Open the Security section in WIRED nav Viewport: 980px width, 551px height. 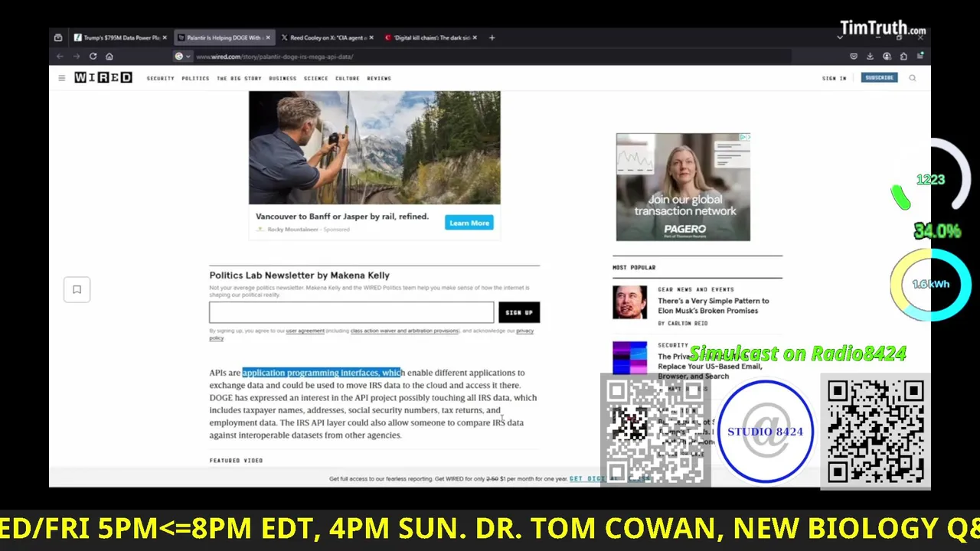coord(161,78)
